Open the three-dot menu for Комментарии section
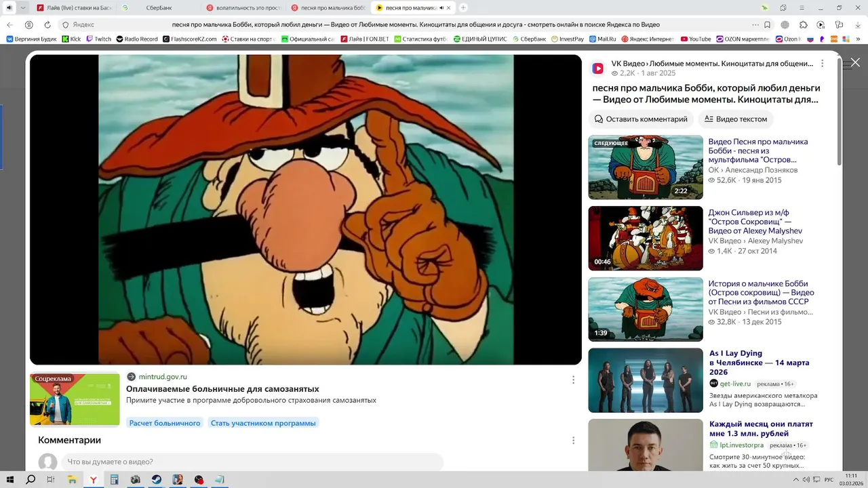Image resolution: width=868 pixels, height=488 pixels. [573, 441]
